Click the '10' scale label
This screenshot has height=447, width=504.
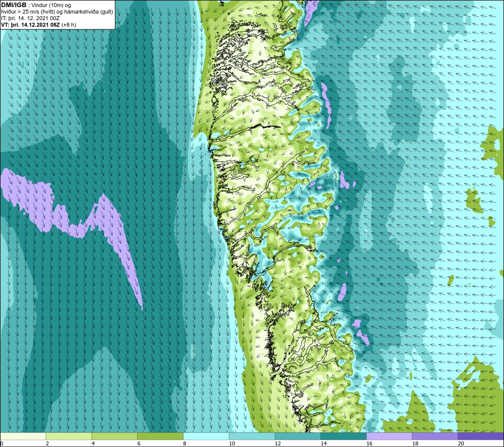click(232, 443)
